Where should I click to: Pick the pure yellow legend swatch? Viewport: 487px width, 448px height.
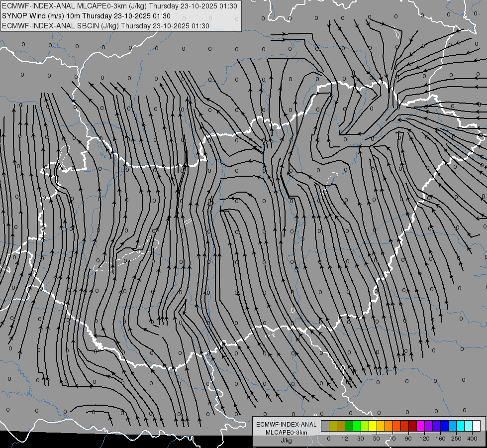click(x=373, y=426)
